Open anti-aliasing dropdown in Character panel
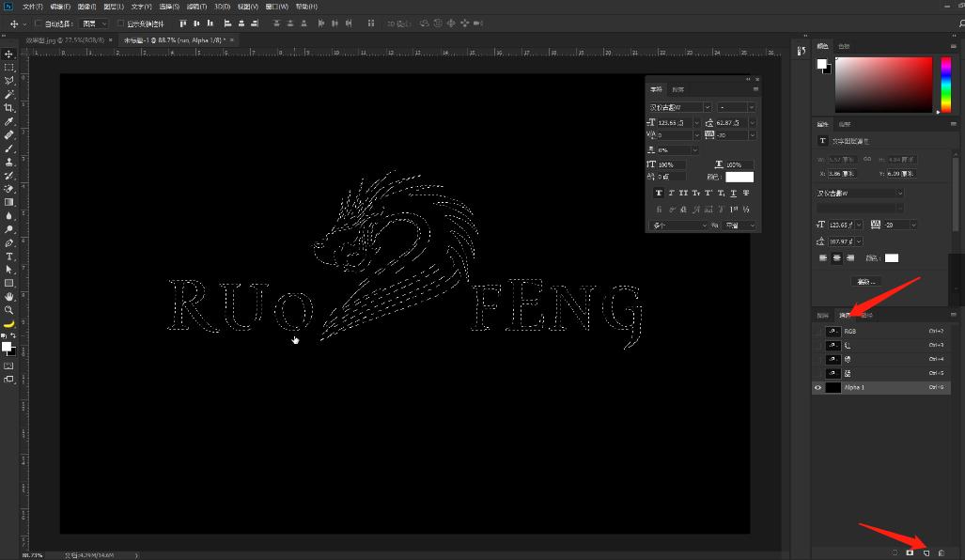965x560 pixels. coord(741,226)
